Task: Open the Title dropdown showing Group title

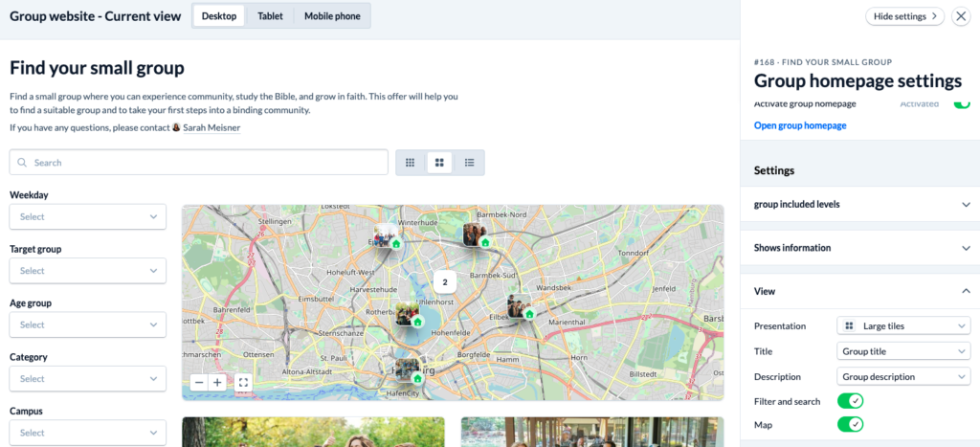Action: coord(903,351)
